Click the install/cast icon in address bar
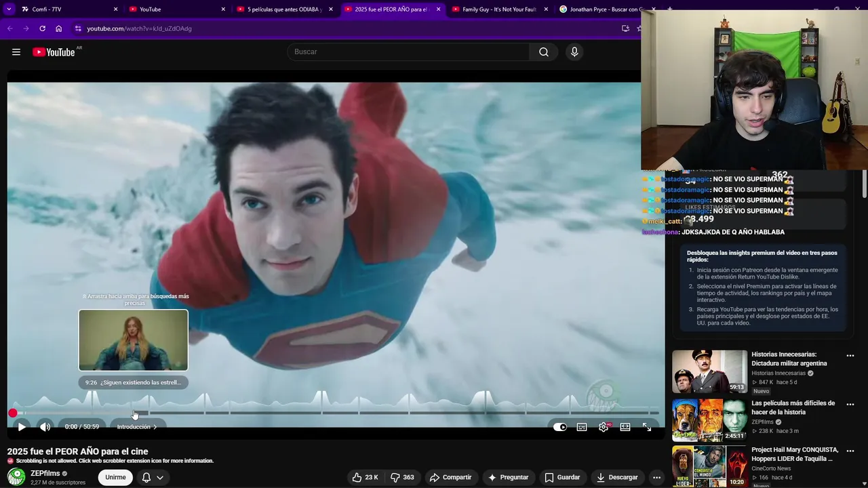 pyautogui.click(x=625, y=28)
